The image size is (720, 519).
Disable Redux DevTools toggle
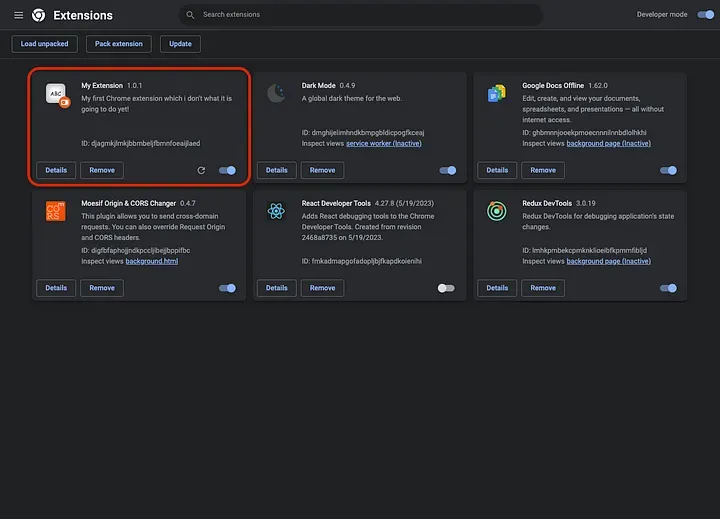point(668,288)
